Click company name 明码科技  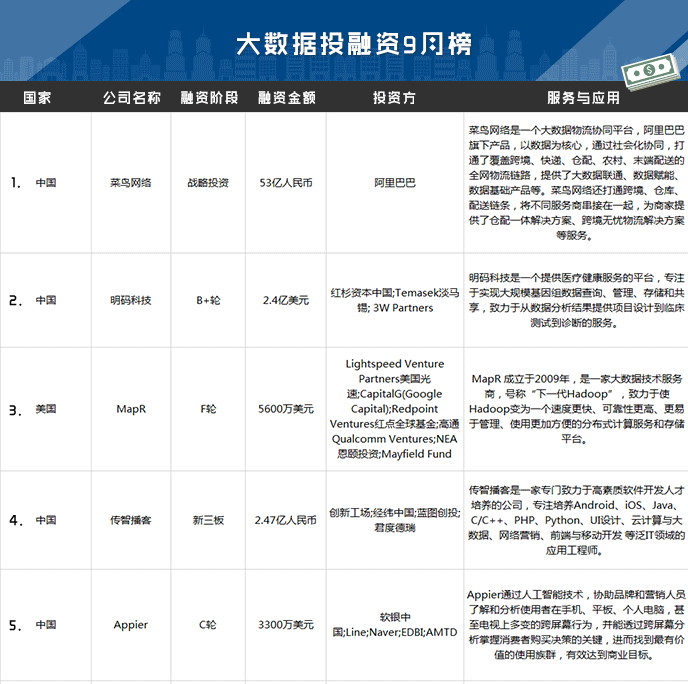point(131,300)
